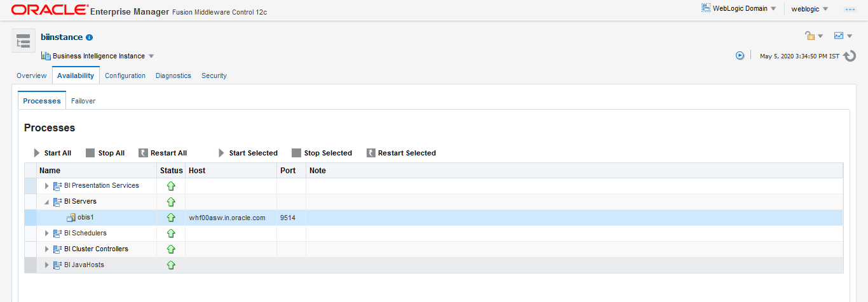Open the biinstance information icon
Screen dimensions: 868x302
click(x=90, y=37)
